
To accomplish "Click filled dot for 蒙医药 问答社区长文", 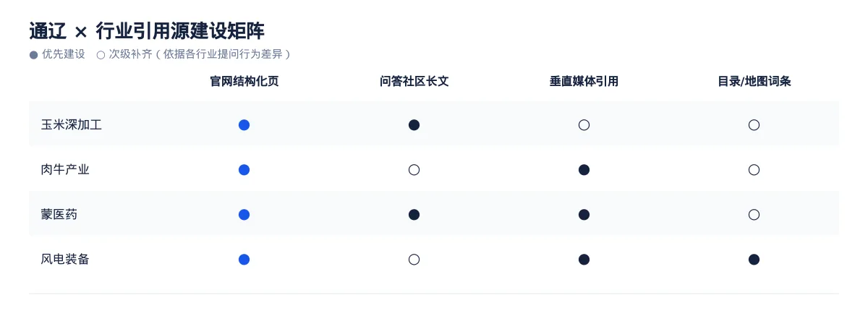I will click(x=414, y=215).
